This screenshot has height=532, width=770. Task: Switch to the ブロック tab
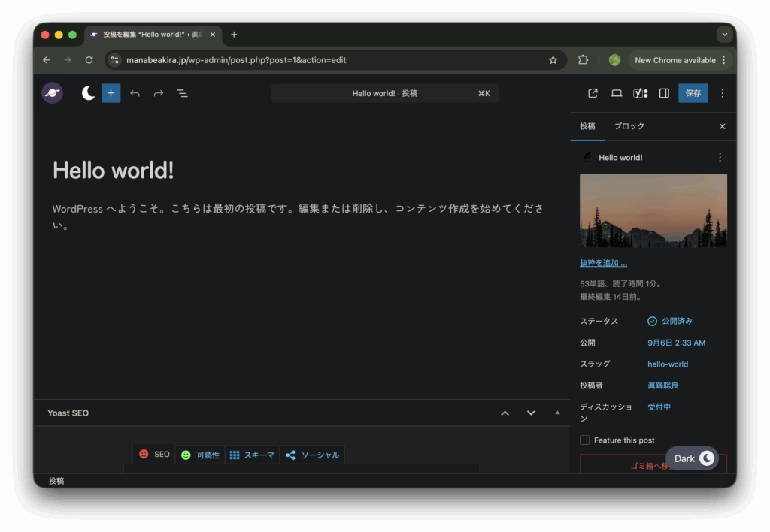pos(629,126)
